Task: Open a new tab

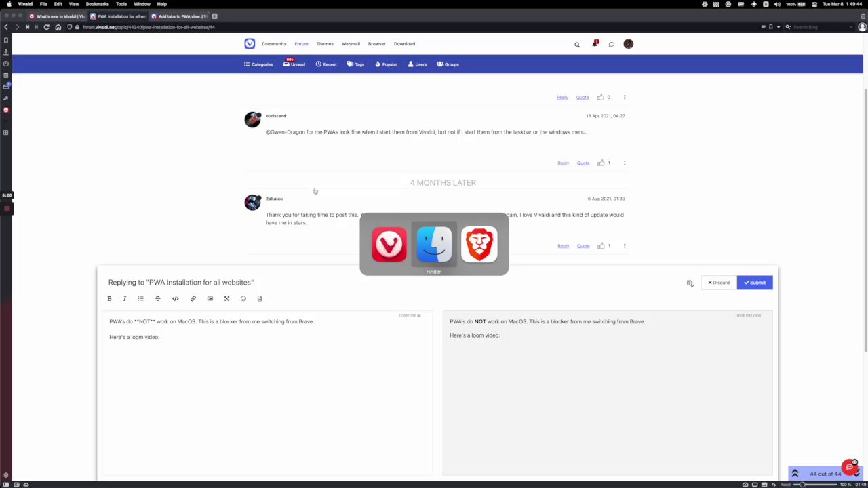Action: pos(214,16)
